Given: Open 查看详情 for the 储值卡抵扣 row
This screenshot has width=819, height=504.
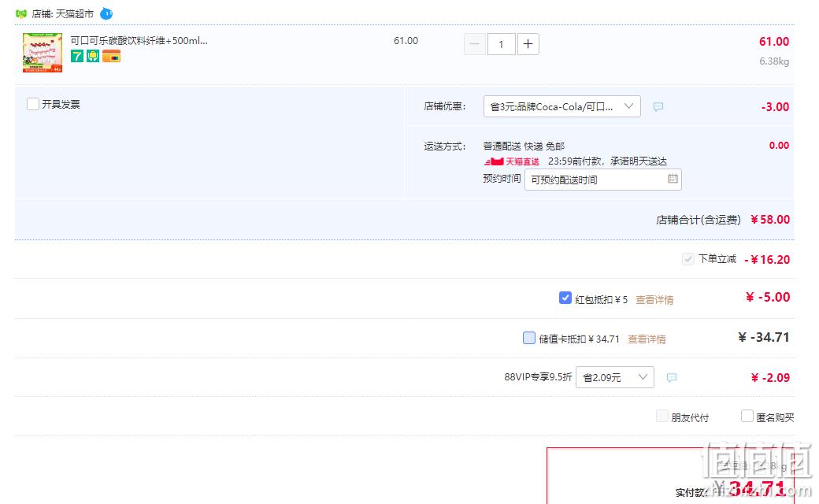Looking at the screenshot, I should pyautogui.click(x=647, y=339).
